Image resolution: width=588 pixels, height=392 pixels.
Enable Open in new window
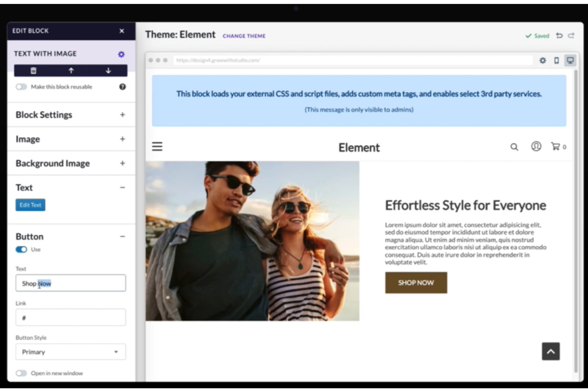21,373
